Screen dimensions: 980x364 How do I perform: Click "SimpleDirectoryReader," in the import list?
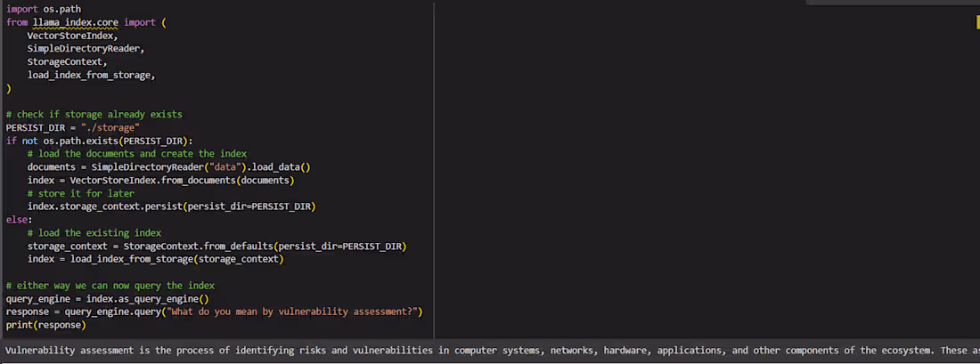tap(86, 49)
